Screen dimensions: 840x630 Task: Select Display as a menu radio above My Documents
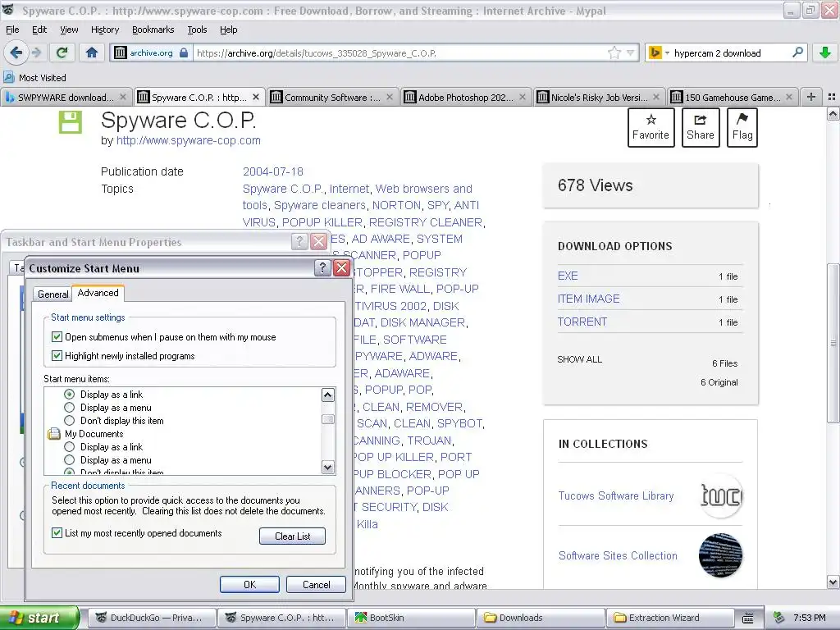click(x=69, y=408)
